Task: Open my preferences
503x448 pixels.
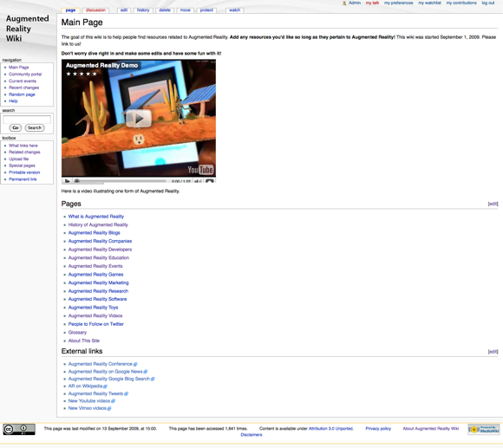Action: pyautogui.click(x=398, y=3)
